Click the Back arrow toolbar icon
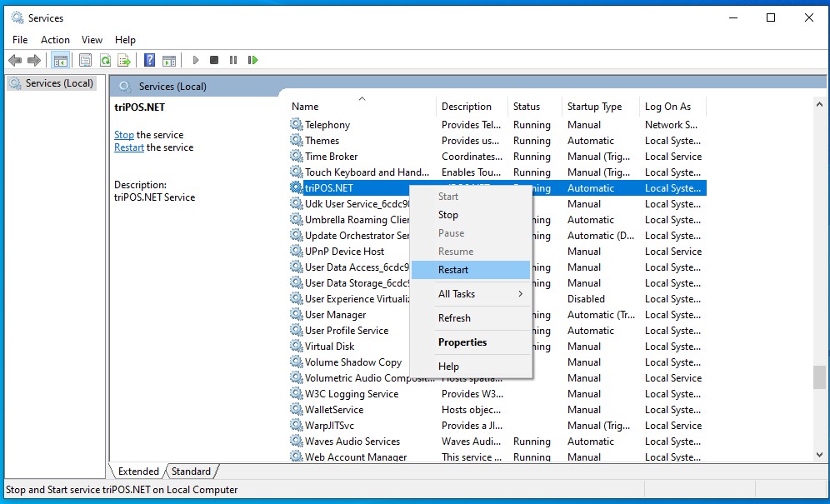 pos(15,60)
